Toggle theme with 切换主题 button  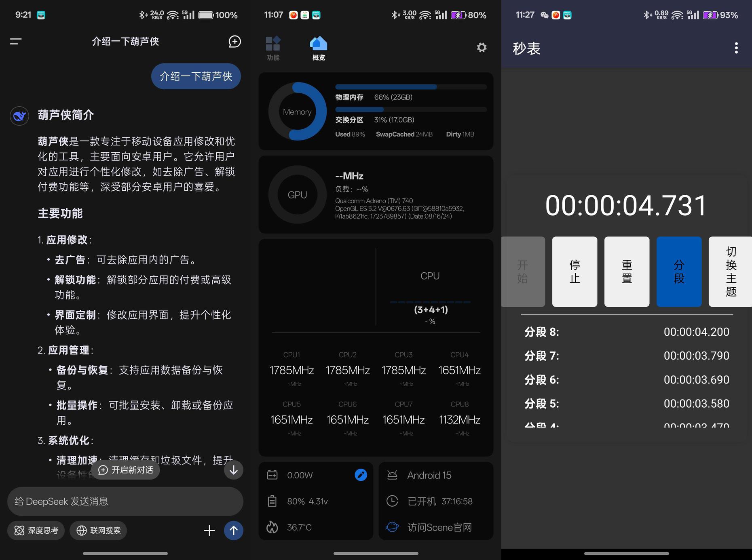731,272
